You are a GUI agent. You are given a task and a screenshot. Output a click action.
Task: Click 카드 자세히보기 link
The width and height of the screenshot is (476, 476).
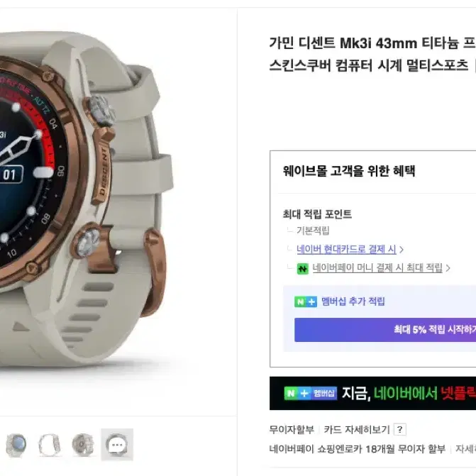point(357,430)
